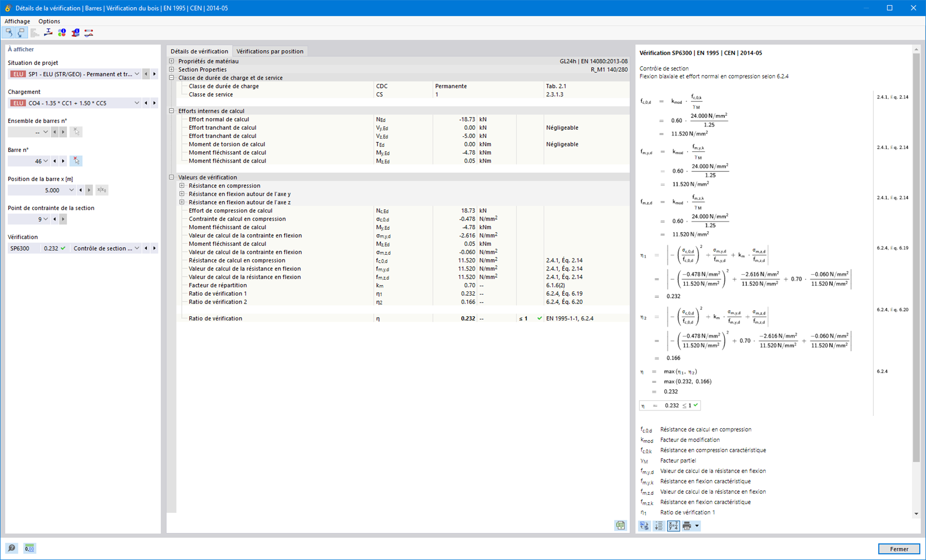Export the table to Excel via green icon
Viewport: 926px width, 560px height.
point(620,526)
